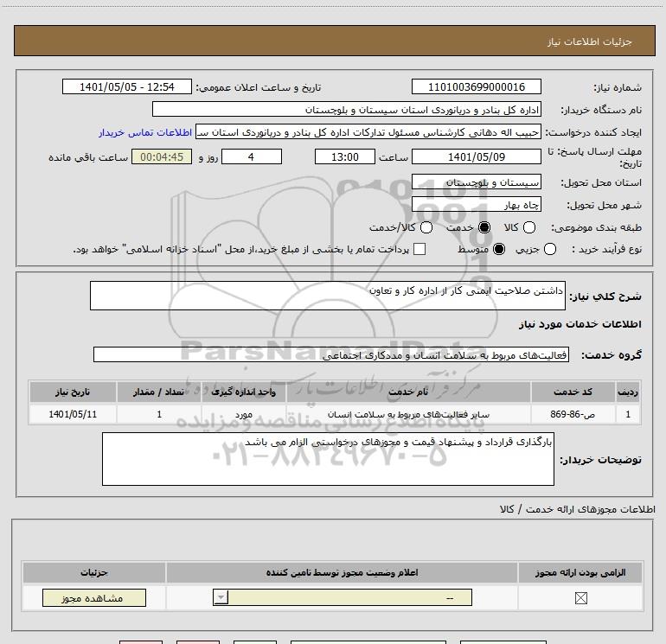Click the کد خدمت column header
This screenshot has width=666, height=644.
tap(573, 392)
